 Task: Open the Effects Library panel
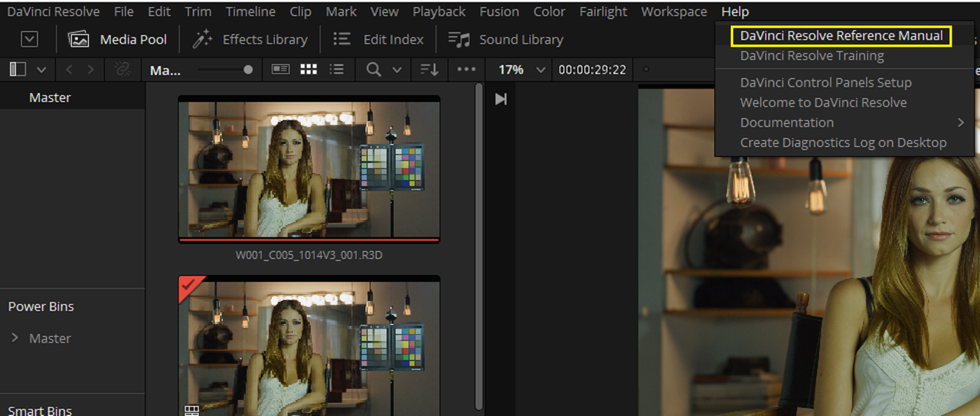(250, 39)
